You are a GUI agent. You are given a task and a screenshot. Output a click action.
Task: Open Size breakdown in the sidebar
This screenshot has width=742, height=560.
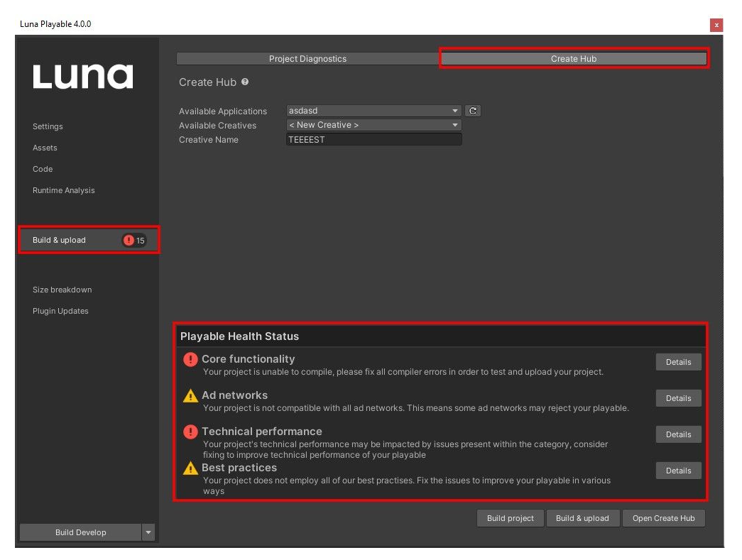pos(62,290)
